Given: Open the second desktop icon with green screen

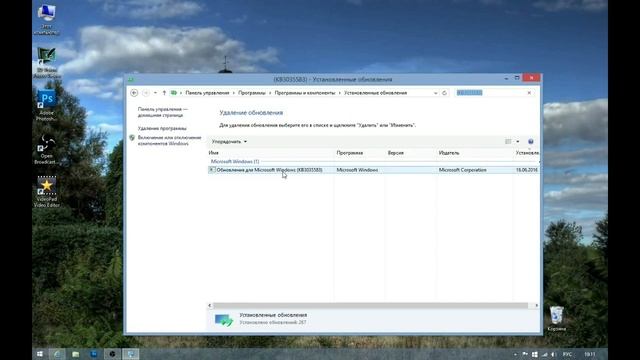Looking at the screenshot, I should (47, 62).
